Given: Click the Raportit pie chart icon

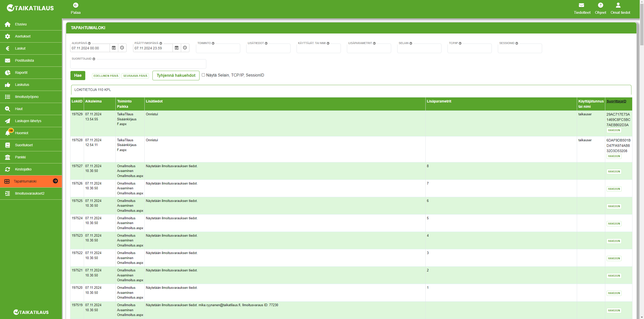Looking at the screenshot, I should click(8, 73).
